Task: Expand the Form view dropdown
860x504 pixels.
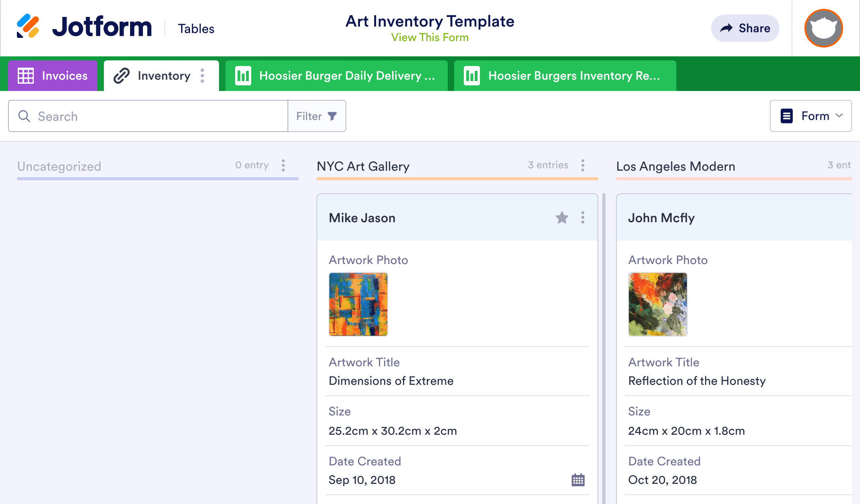Action: tap(810, 116)
